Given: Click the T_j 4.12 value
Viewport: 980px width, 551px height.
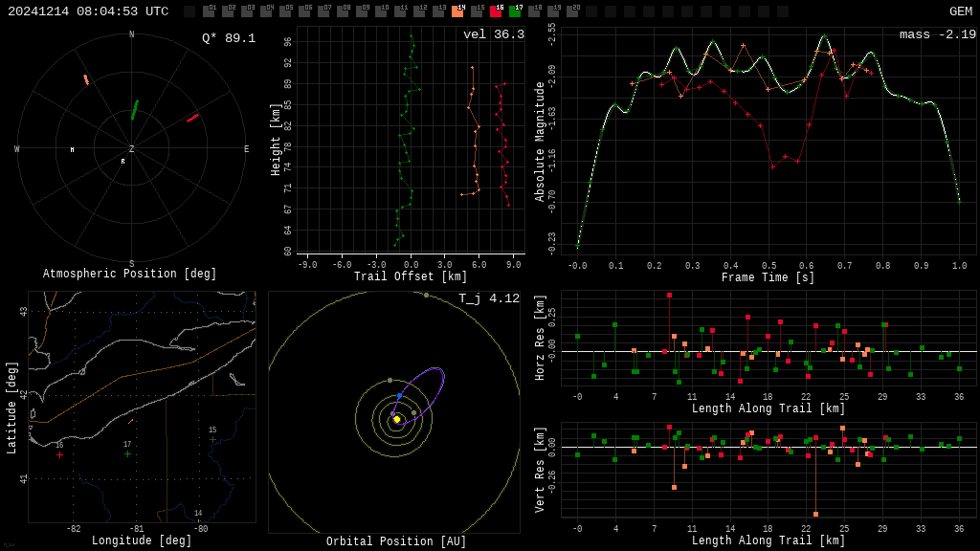Looking at the screenshot, I should point(489,298).
